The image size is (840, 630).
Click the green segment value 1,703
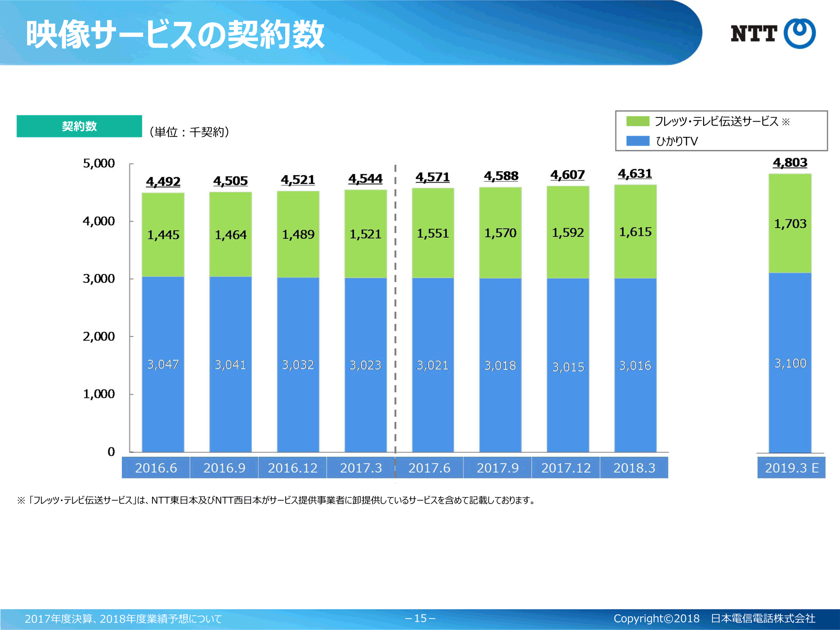click(x=790, y=224)
